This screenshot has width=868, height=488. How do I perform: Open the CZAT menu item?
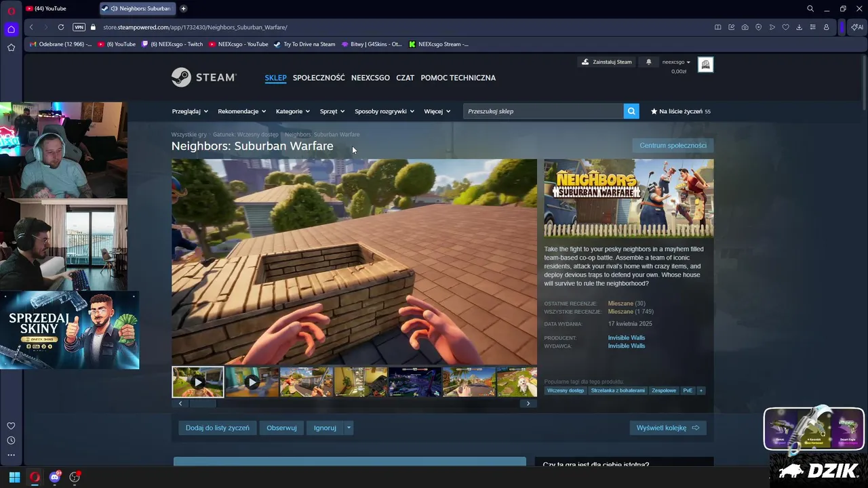(x=405, y=78)
